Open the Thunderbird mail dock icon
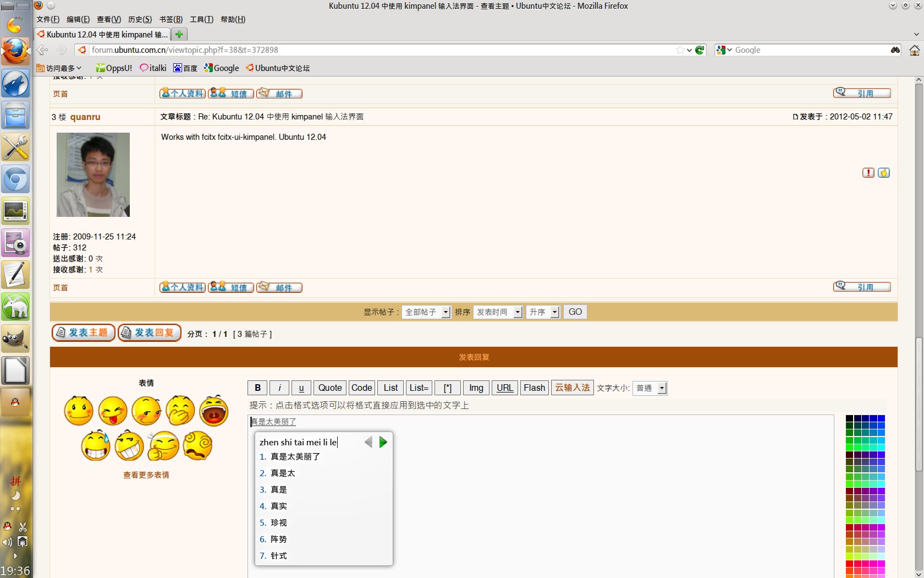The image size is (924, 578). 15,84
